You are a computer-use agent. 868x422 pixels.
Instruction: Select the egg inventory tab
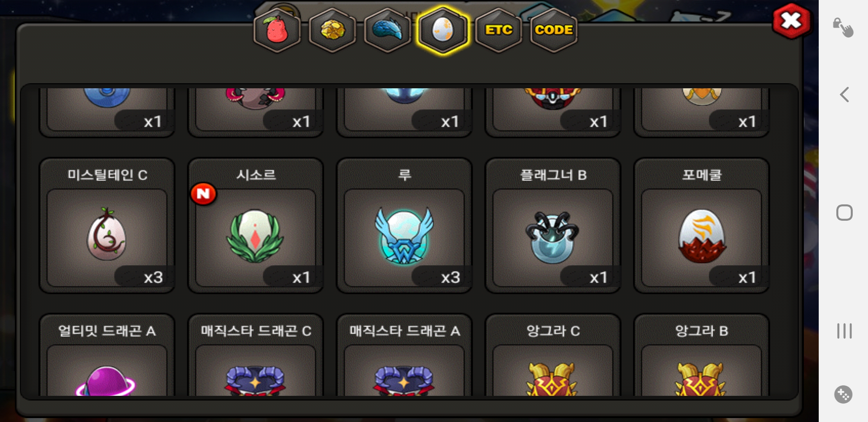pyautogui.click(x=443, y=30)
